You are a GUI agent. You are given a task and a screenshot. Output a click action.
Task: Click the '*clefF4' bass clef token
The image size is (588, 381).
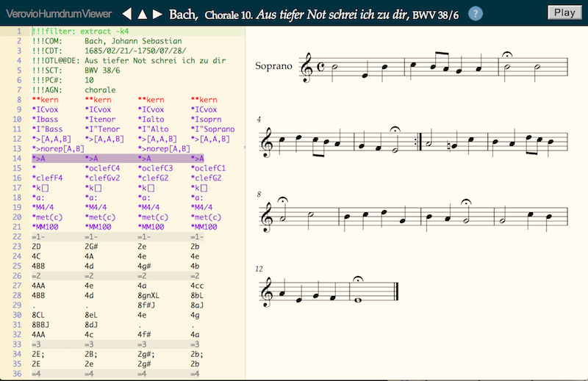(47, 178)
